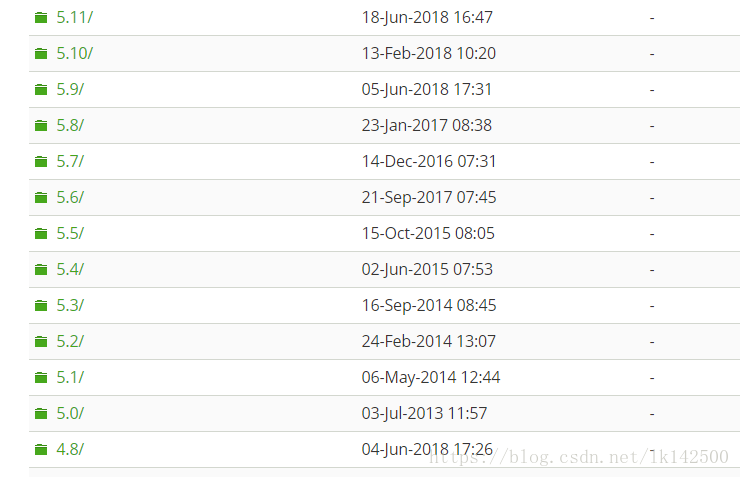Click the folder icon beside 5.10/
Image resolution: width=740 pixels, height=477 pixels.
pyautogui.click(x=41, y=54)
